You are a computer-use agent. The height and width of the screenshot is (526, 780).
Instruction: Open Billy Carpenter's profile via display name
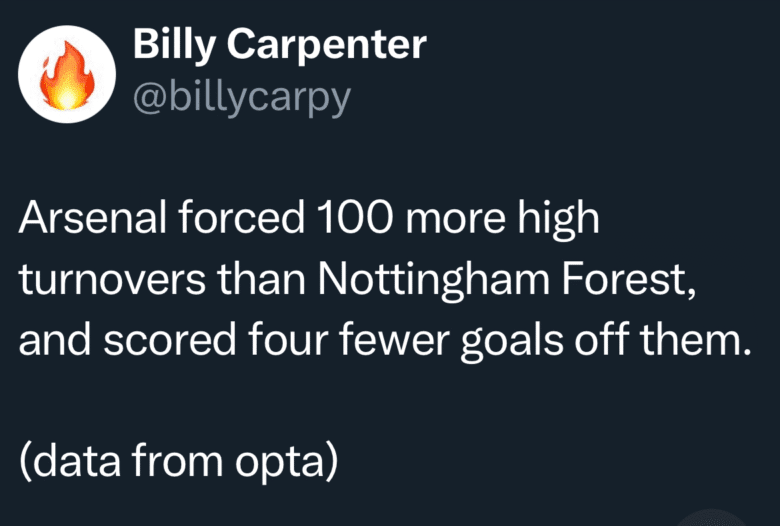click(x=280, y=43)
